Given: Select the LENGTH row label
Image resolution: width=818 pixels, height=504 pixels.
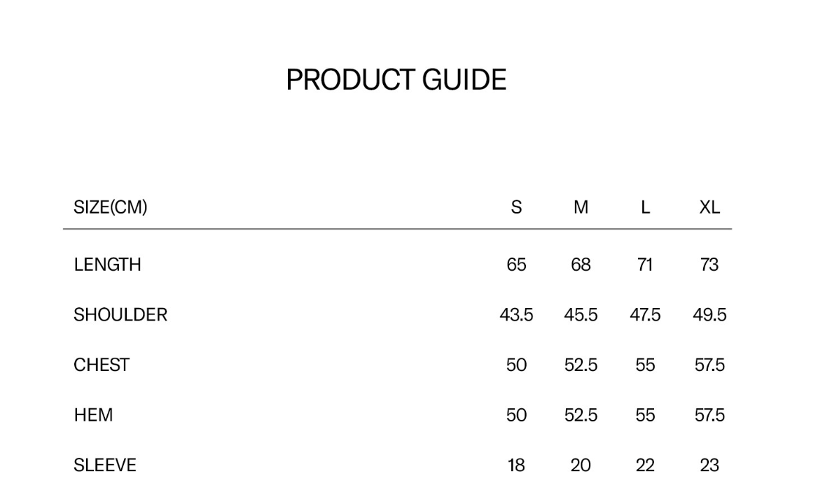Looking at the screenshot, I should coord(107,265).
